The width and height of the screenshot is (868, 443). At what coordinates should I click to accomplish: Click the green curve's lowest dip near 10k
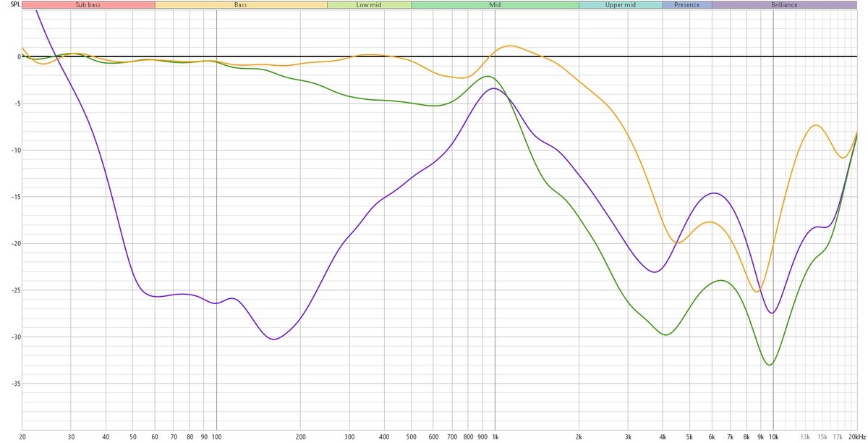click(769, 365)
